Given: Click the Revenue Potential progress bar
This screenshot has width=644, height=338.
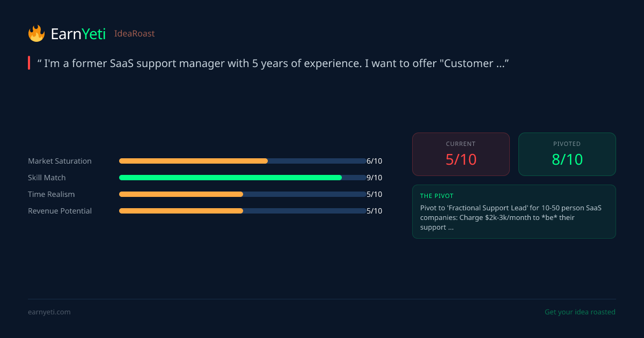Looking at the screenshot, I should [243, 211].
